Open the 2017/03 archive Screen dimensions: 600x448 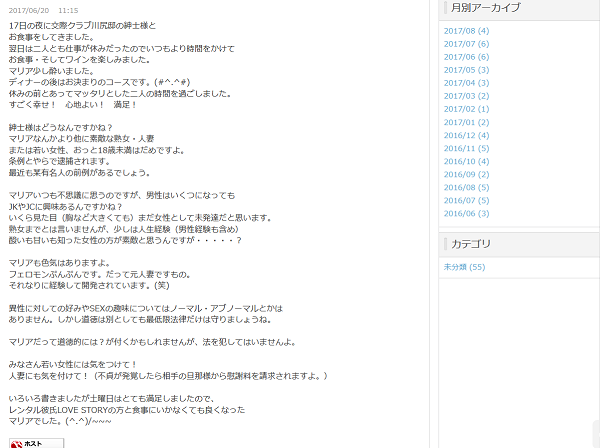[x=466, y=96]
